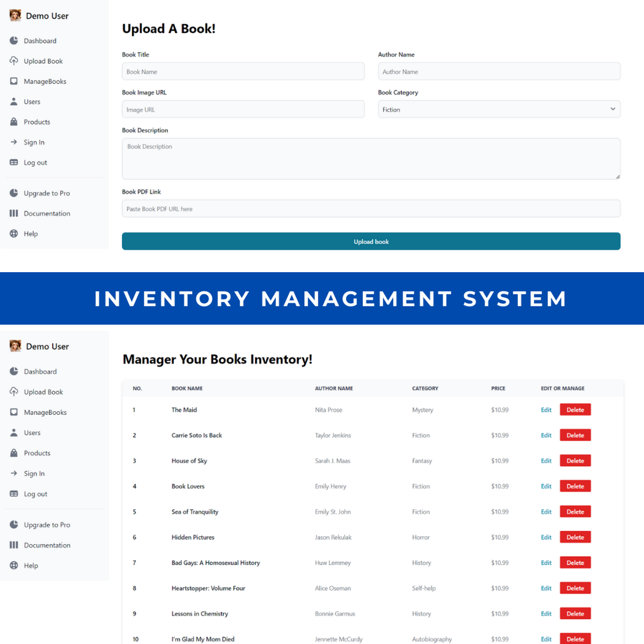Expand the Fiction category selector chevron
644x644 pixels.
[612, 109]
